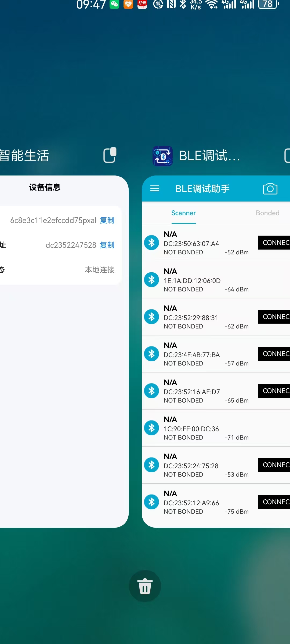Screen dimensions: 290x644
Task: Tap the WeChat status bar icon
Action: [x=114, y=4]
